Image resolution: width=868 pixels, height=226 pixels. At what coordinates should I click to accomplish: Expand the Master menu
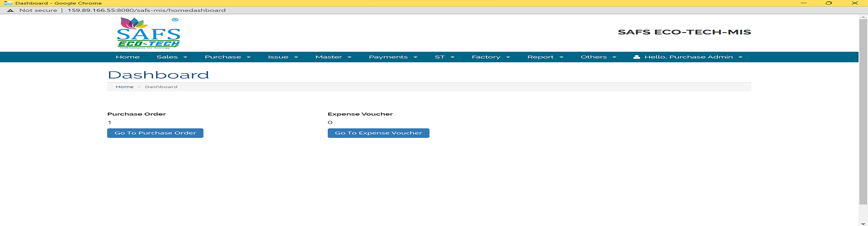pos(333,57)
